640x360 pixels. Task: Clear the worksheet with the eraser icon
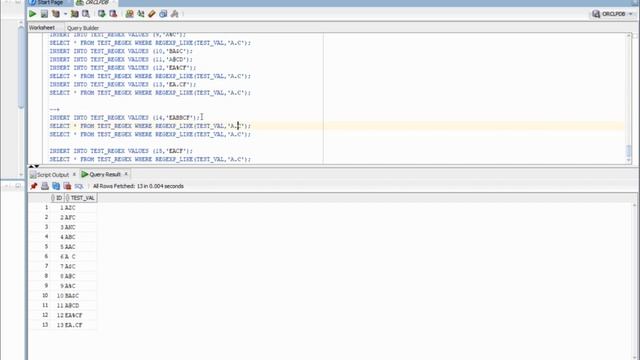tap(152, 14)
